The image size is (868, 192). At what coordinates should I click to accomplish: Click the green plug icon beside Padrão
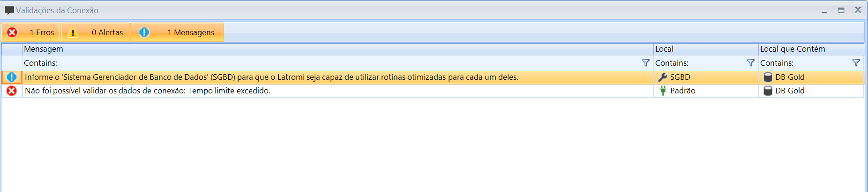[663, 91]
